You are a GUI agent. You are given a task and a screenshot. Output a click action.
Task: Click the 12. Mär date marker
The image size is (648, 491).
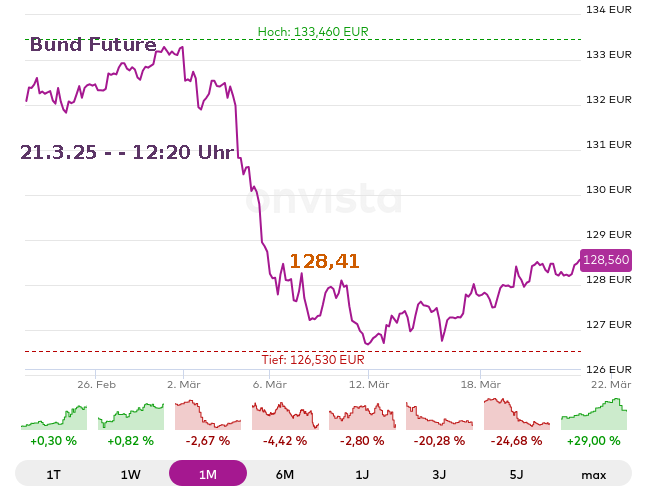tap(368, 384)
